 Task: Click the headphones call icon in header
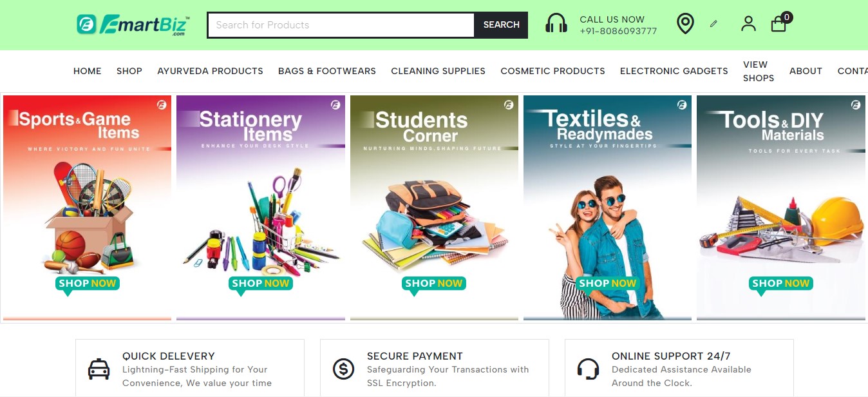click(x=556, y=24)
